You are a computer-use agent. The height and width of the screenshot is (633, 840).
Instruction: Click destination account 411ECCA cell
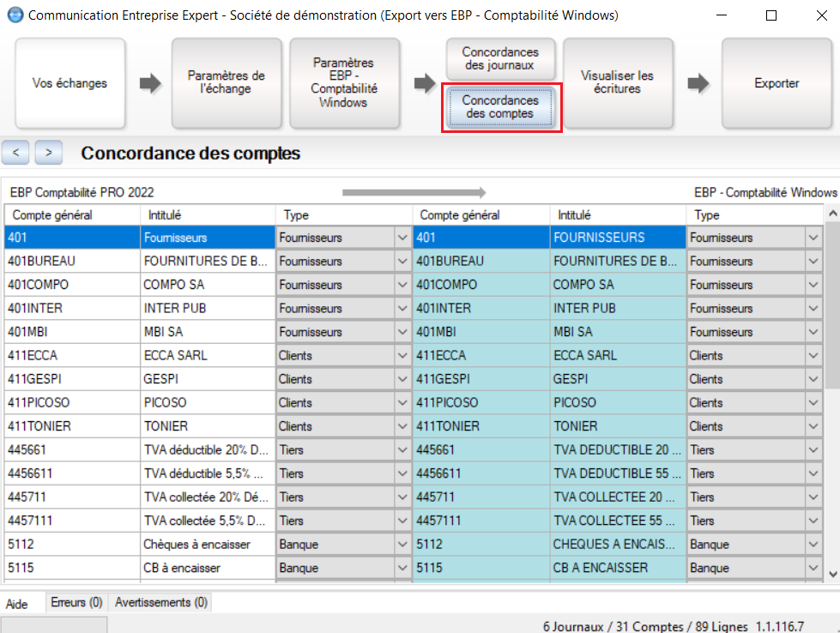(x=481, y=356)
